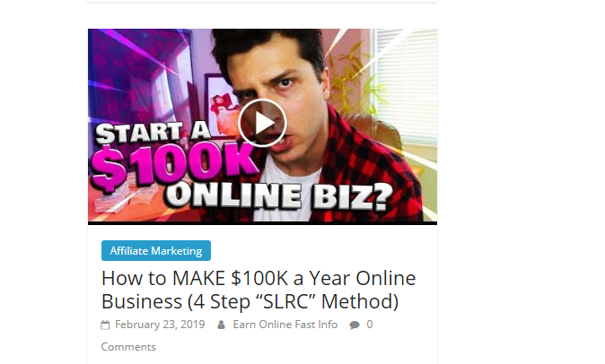Click the Comments word under the date
This screenshot has height=364, width=605.
coord(128,347)
